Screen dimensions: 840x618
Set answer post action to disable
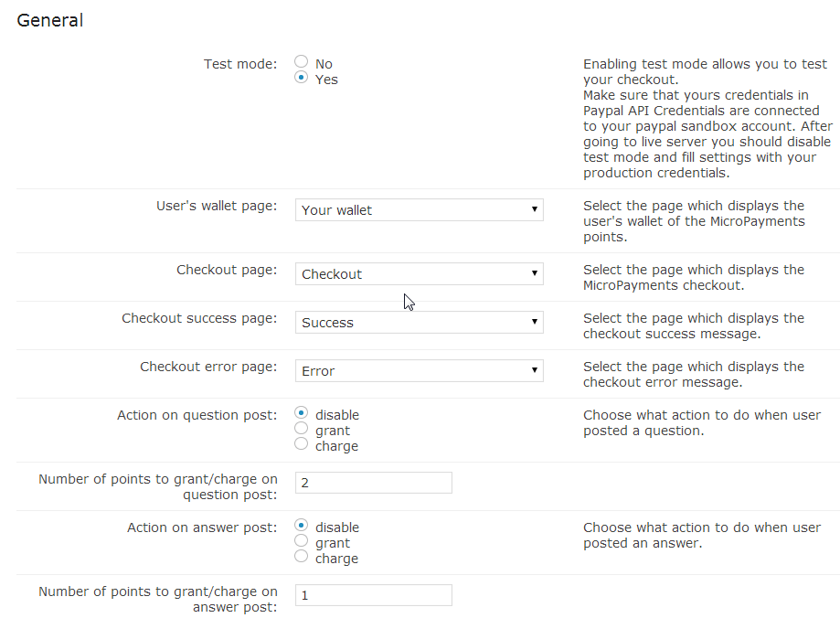302,527
